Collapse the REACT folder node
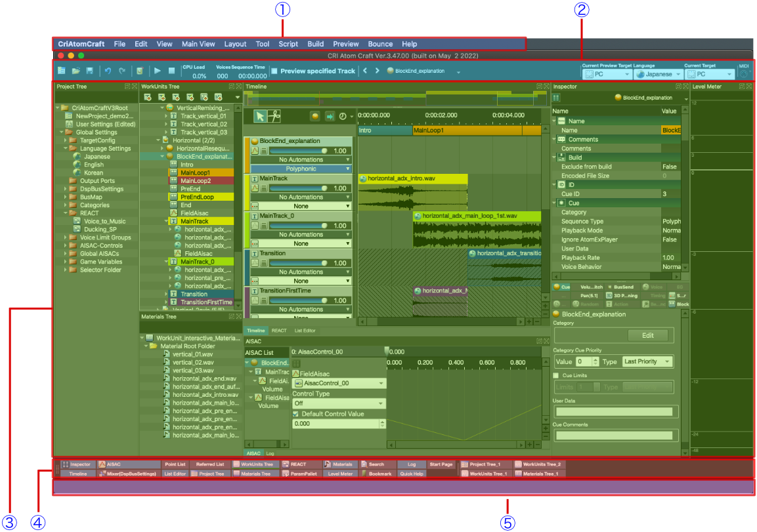Image resolution: width=757 pixels, height=532 pixels. 66,213
